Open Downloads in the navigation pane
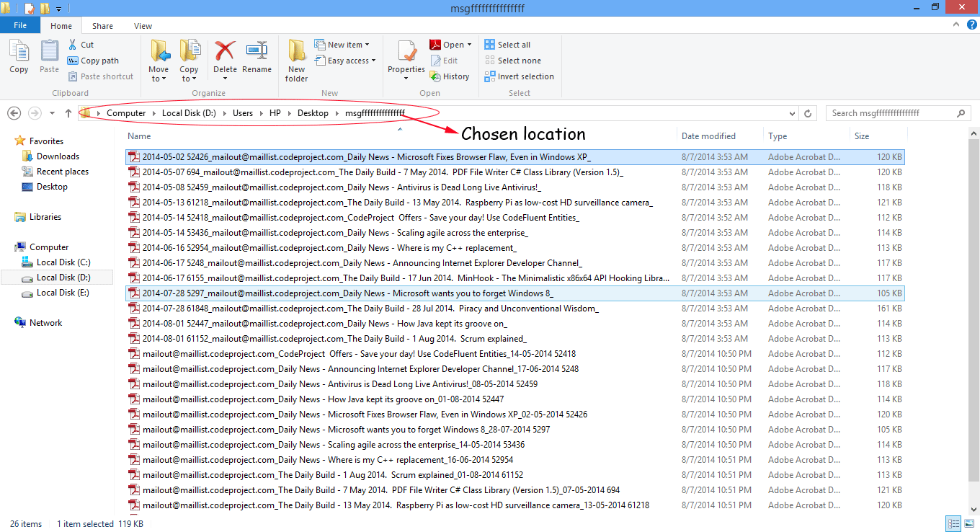The height and width of the screenshot is (532, 980). tap(58, 156)
